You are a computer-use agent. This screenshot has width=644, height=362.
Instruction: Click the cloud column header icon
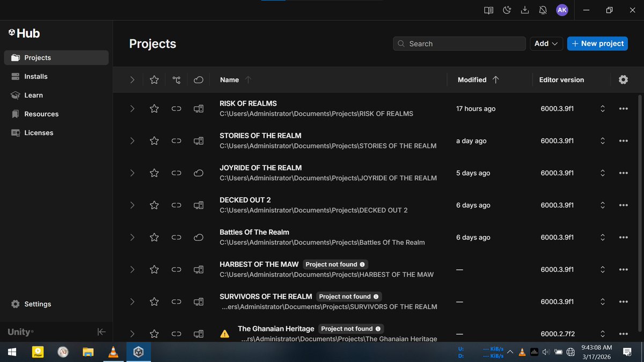click(199, 80)
